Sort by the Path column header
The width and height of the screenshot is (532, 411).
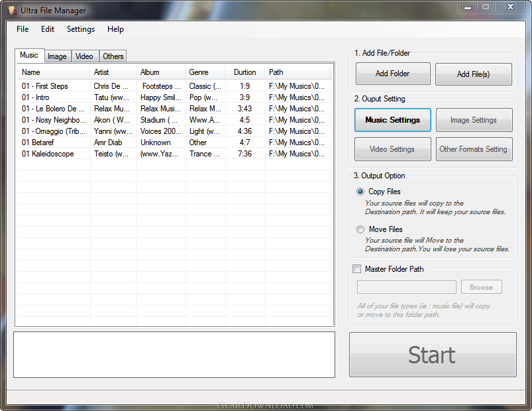pos(297,72)
